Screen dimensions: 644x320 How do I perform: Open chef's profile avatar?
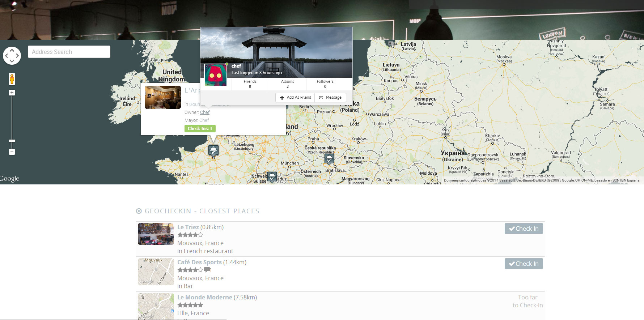click(216, 75)
